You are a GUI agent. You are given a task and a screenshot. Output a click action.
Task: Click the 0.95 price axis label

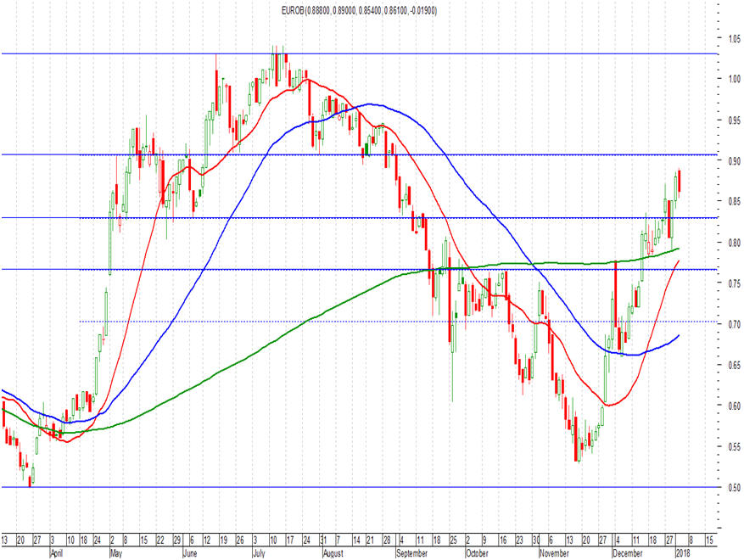[x=735, y=120]
